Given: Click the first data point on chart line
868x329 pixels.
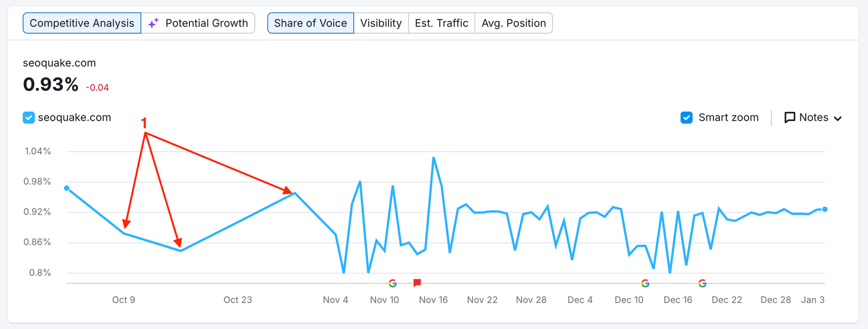Looking at the screenshot, I should 67,188.
